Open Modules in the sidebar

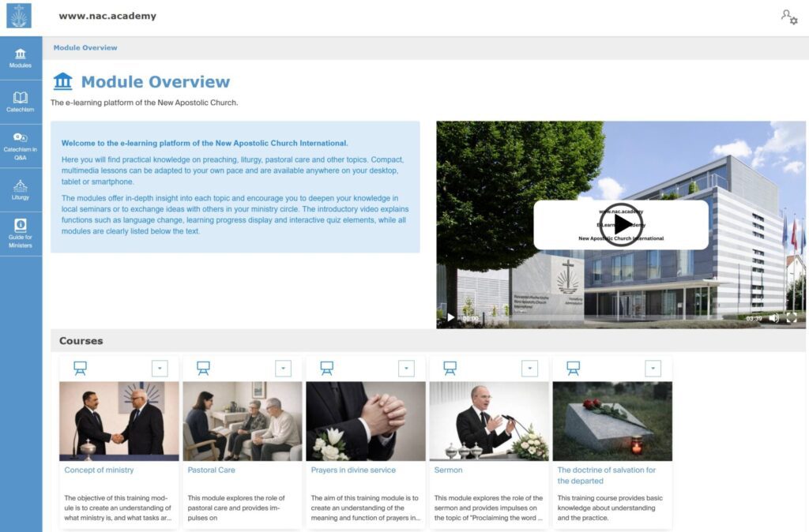coord(21,58)
